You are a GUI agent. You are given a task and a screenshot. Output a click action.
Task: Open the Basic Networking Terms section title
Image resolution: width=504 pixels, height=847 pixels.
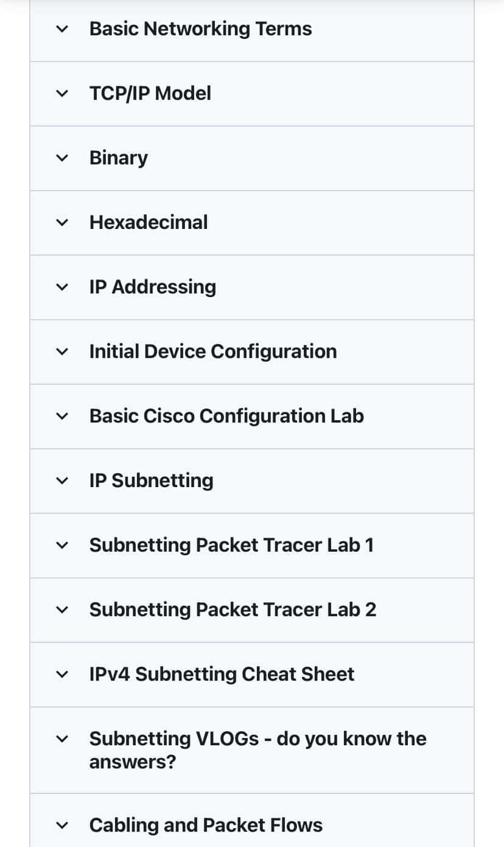[x=200, y=29]
